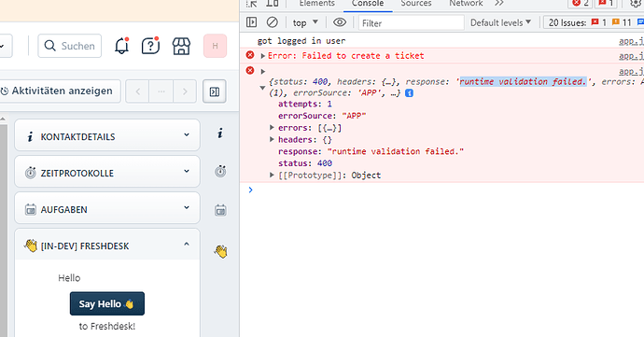Image resolution: width=644 pixels, height=337 pixels.
Task: Open the ellipsis ticket navigation button
Action: pyautogui.click(x=161, y=91)
